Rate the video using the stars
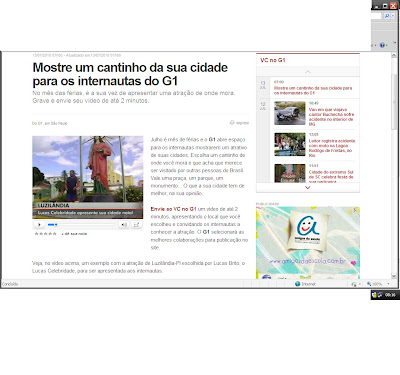 [x=46, y=234]
